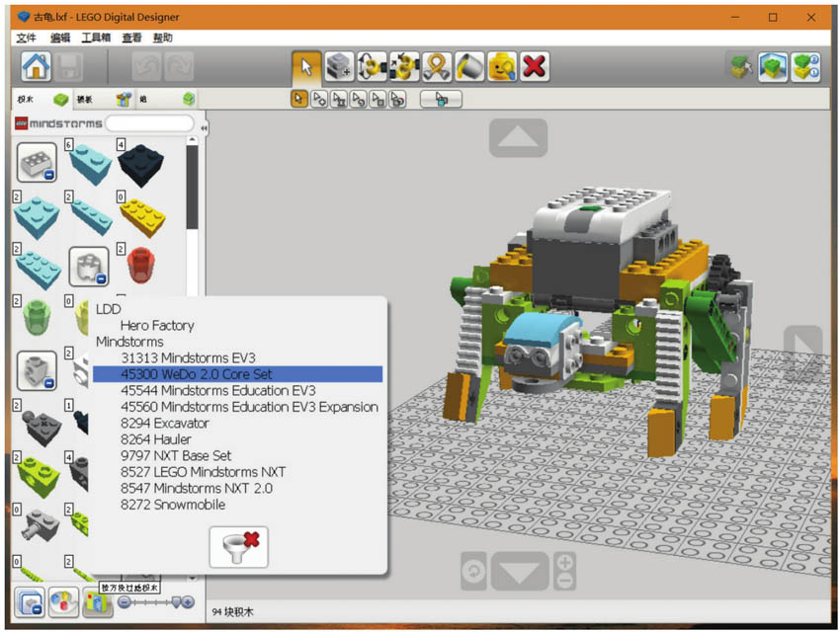Select 8272 Snowmobile set

tap(173, 505)
